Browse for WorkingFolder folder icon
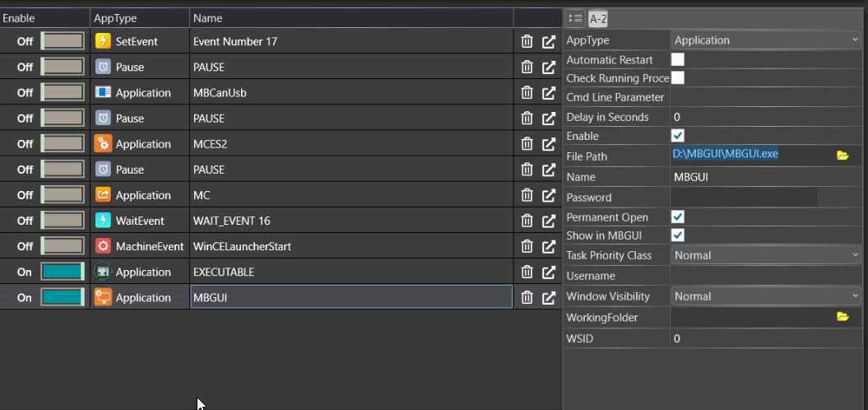The width and height of the screenshot is (868, 410). tap(842, 317)
